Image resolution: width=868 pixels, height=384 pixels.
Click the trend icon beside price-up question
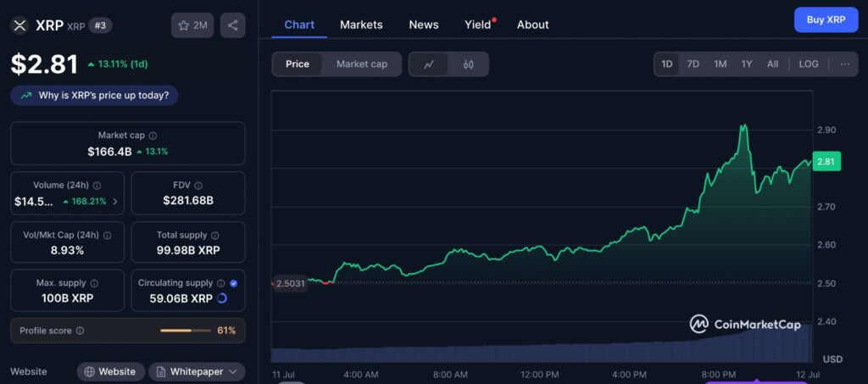26,95
